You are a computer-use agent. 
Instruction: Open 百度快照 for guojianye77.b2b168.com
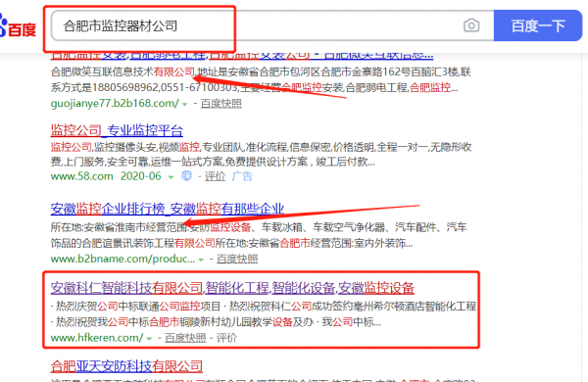[x=220, y=104]
